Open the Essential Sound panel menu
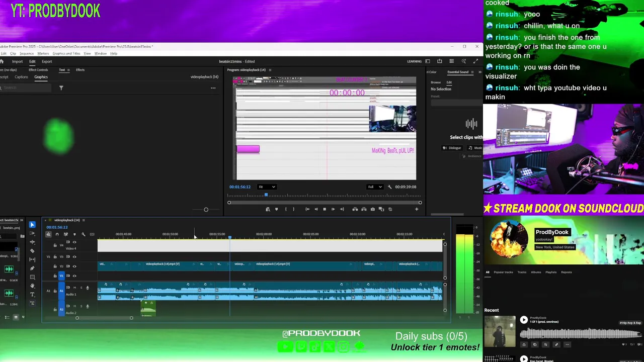 pyautogui.click(x=473, y=72)
